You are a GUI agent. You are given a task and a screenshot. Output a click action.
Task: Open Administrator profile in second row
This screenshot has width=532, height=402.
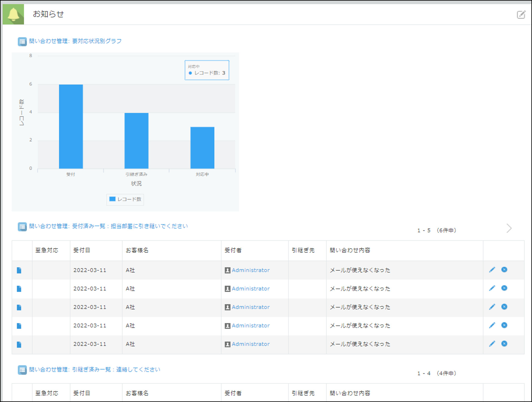pyautogui.click(x=251, y=289)
